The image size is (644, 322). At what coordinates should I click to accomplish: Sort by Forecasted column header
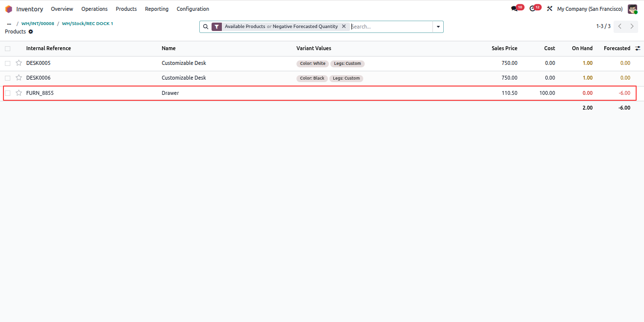point(617,48)
